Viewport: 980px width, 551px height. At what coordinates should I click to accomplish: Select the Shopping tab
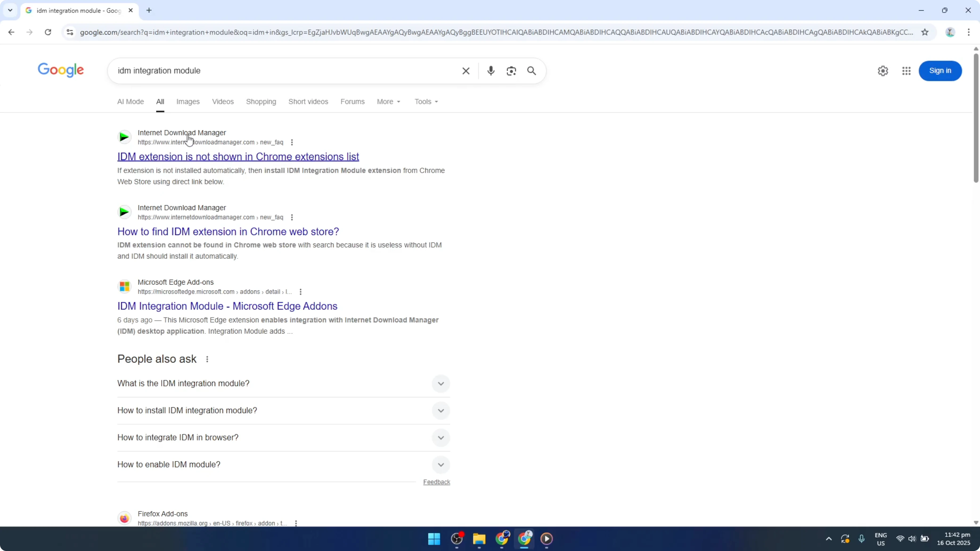tap(261, 101)
